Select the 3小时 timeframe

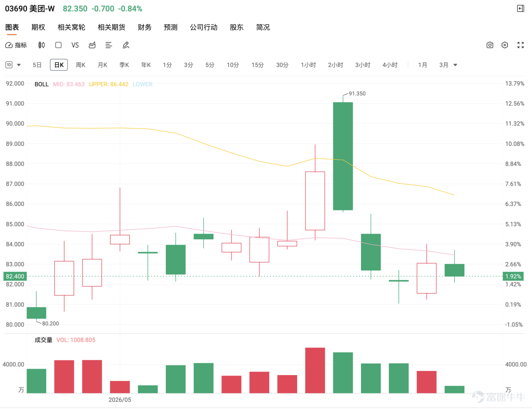(x=363, y=65)
